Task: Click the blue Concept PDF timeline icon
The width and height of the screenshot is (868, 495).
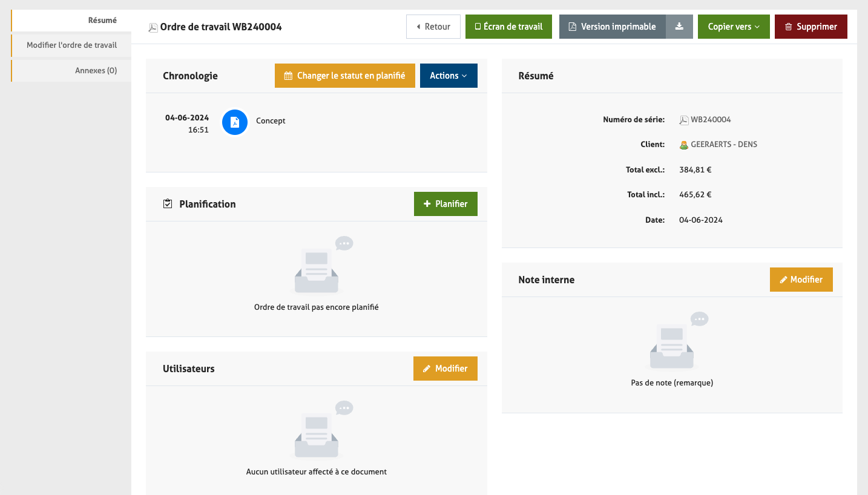Action: [235, 122]
